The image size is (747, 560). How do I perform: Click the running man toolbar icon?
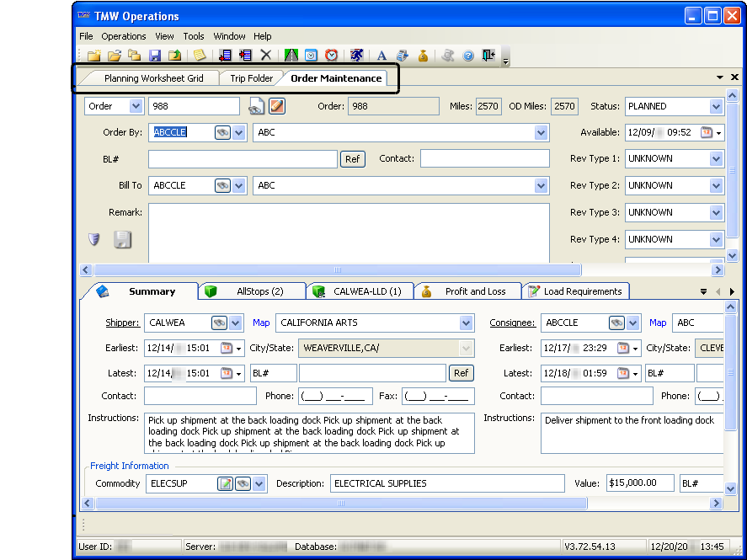357,56
